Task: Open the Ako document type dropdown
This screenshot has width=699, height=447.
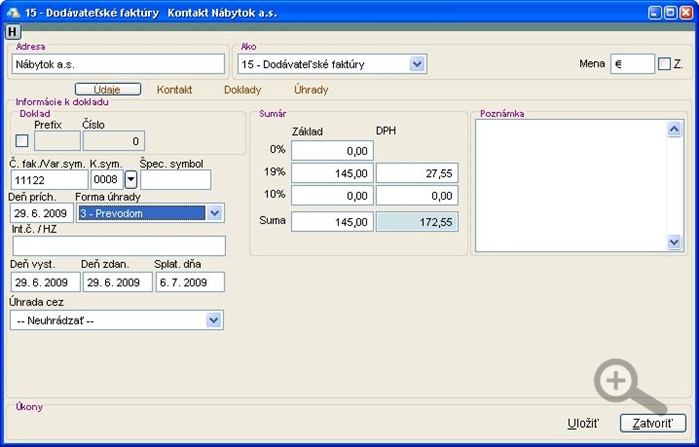Action: coord(417,64)
